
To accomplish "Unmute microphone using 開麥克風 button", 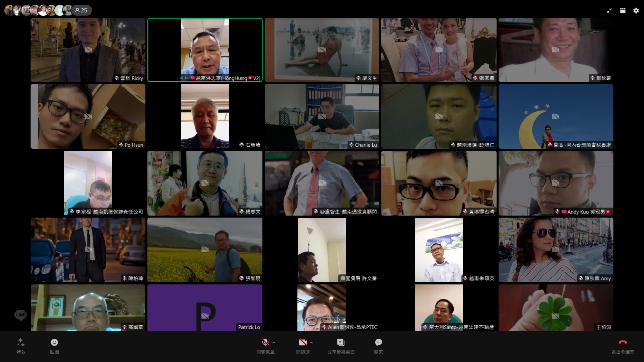I will coord(265,346).
